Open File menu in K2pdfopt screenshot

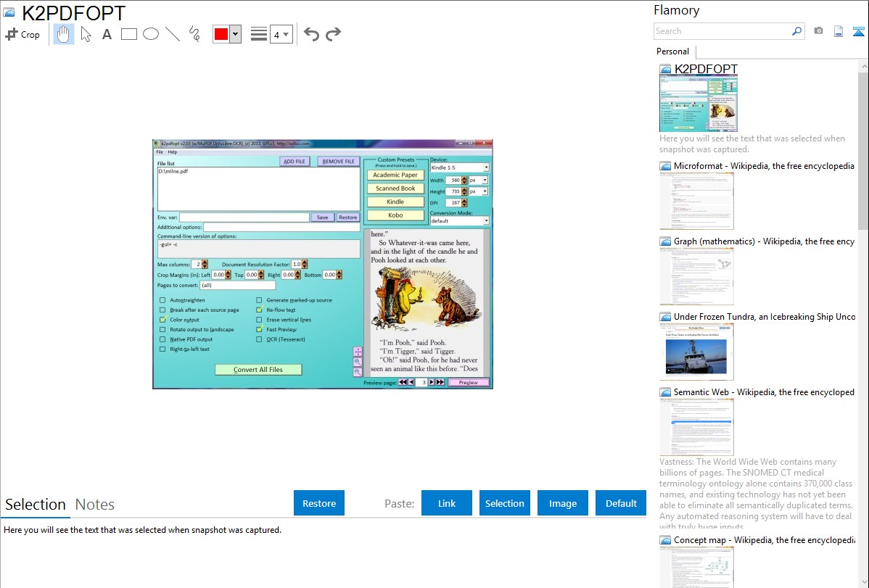point(160,152)
